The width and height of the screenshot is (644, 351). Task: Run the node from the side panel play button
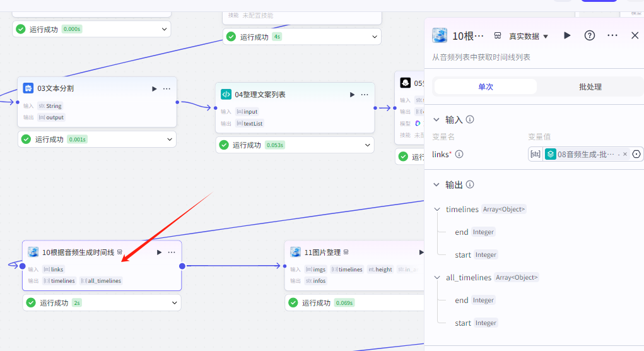(567, 35)
